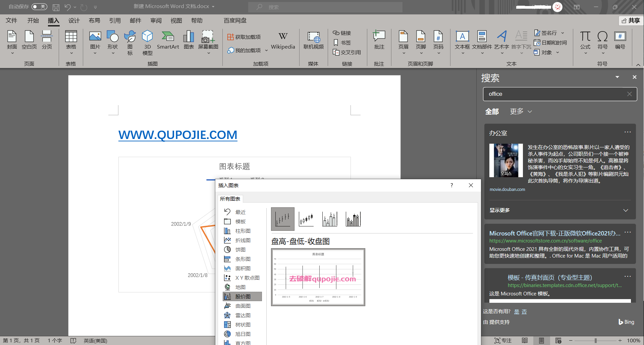Insert a symbol (符号)
This screenshot has height=345, width=644.
point(602,42)
